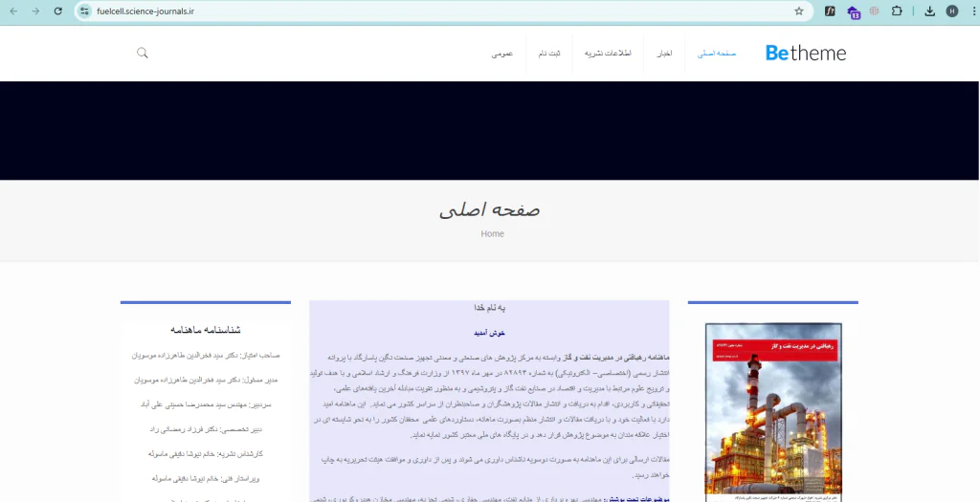The image size is (980, 502).
Task: Click the Betheme logo
Action: click(806, 54)
